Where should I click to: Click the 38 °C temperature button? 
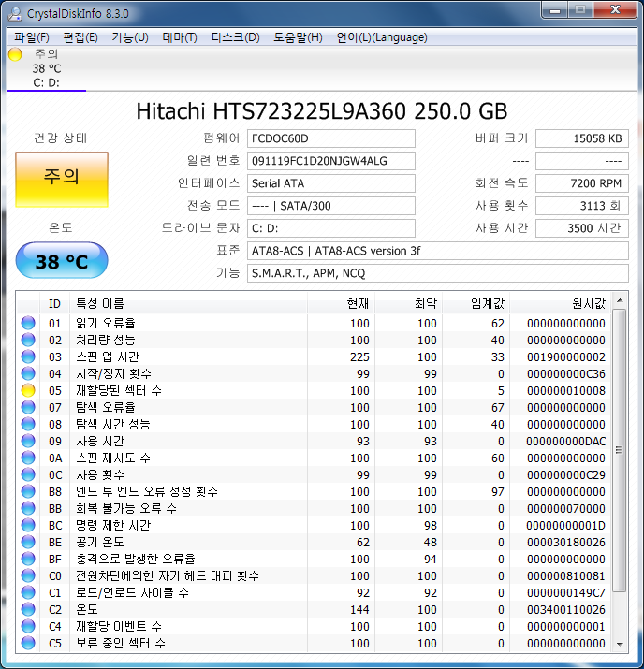pyautogui.click(x=62, y=261)
